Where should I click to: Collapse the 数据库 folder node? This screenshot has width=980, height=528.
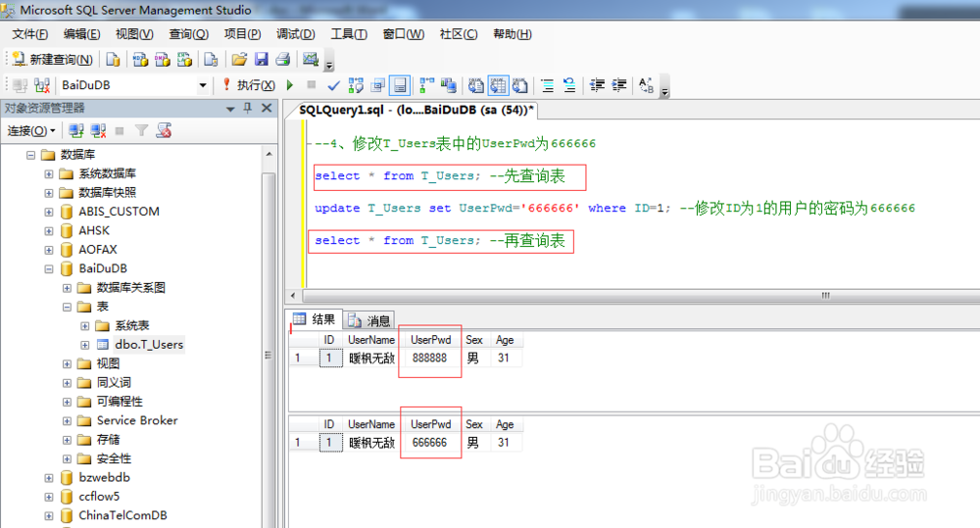30,155
